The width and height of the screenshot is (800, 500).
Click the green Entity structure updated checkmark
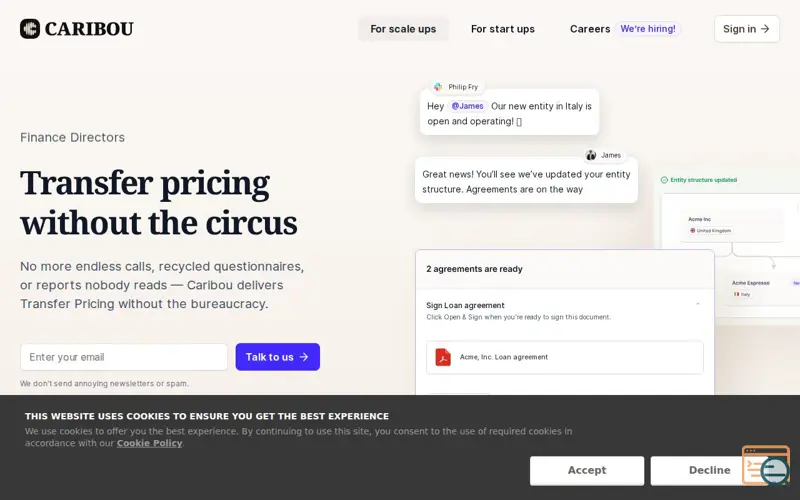coord(664,180)
